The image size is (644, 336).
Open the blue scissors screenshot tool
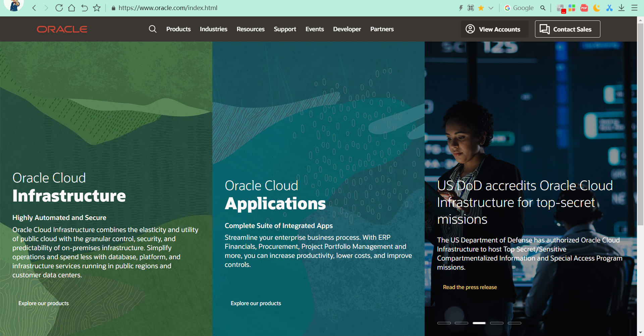(609, 8)
